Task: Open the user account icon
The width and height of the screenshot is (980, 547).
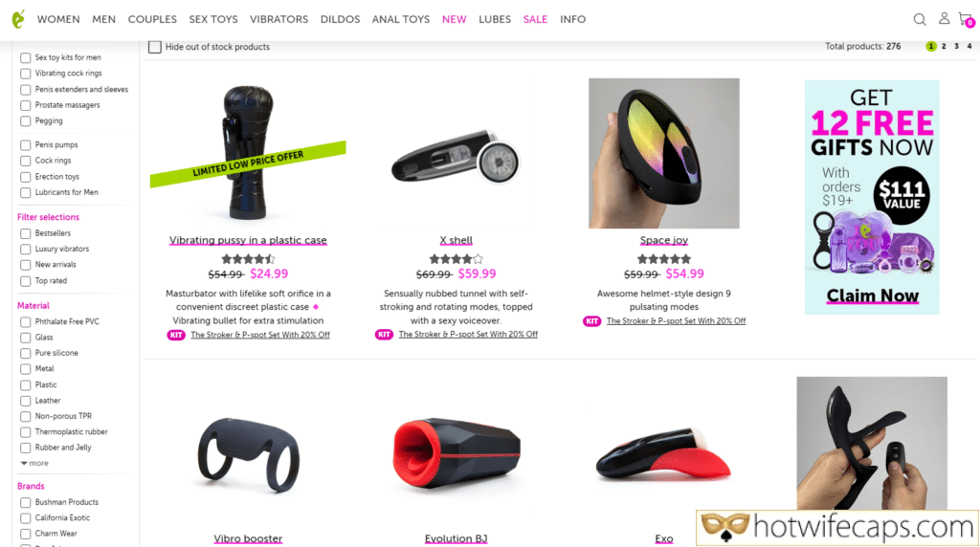Action: pos(944,19)
